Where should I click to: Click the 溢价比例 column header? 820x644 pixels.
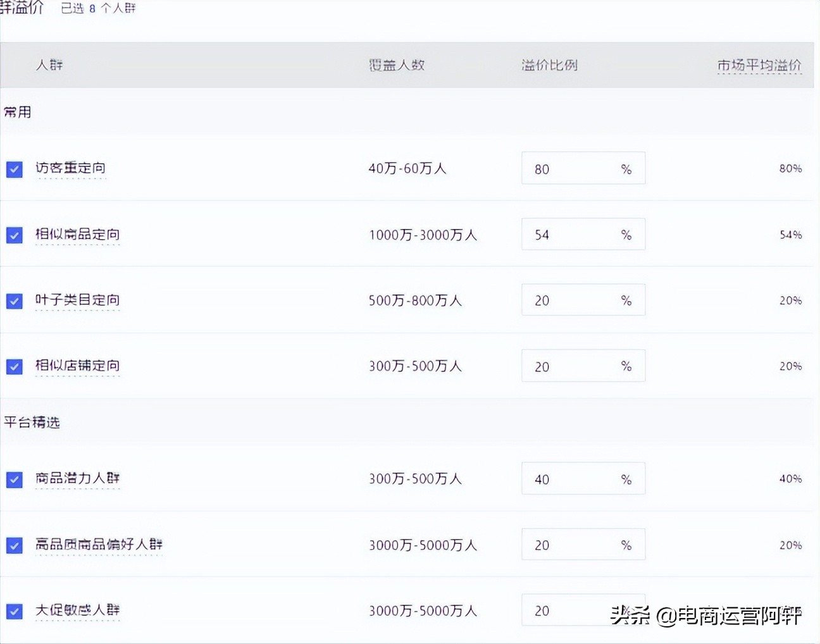(x=549, y=65)
